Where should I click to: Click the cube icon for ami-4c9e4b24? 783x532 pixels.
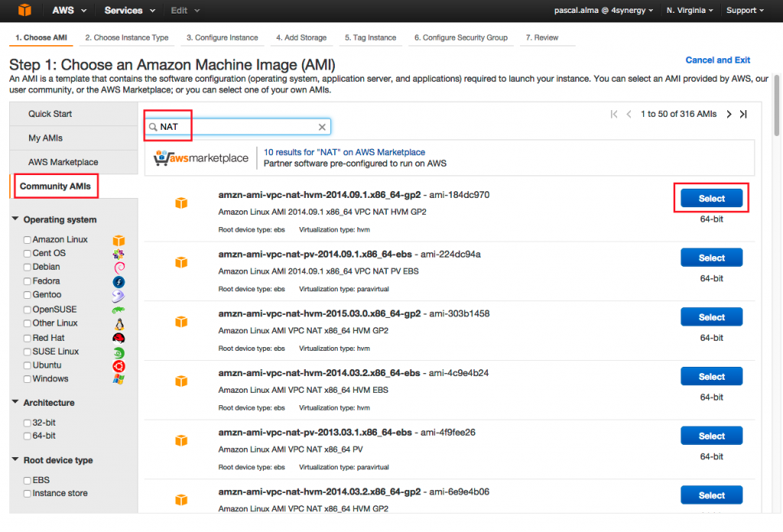[x=181, y=381]
